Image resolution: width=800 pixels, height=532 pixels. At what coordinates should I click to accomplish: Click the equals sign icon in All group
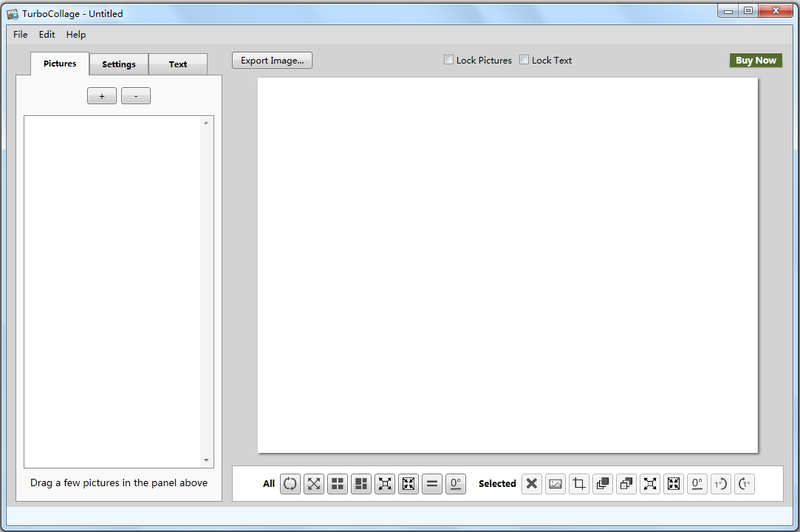432,484
